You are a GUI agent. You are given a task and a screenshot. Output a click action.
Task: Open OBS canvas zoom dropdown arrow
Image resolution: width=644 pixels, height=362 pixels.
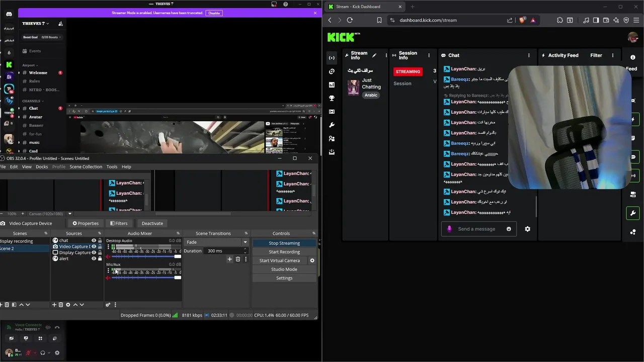coord(70,214)
